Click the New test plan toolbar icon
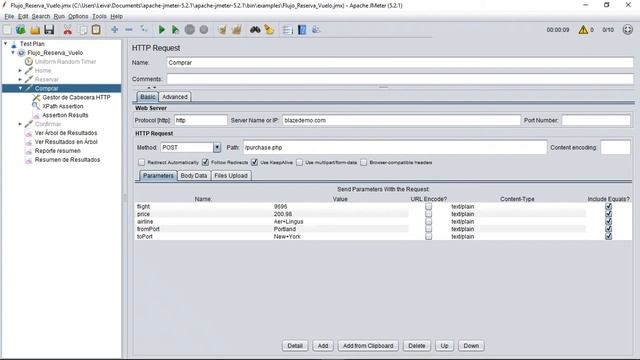The width and height of the screenshot is (640, 360). click(7, 30)
